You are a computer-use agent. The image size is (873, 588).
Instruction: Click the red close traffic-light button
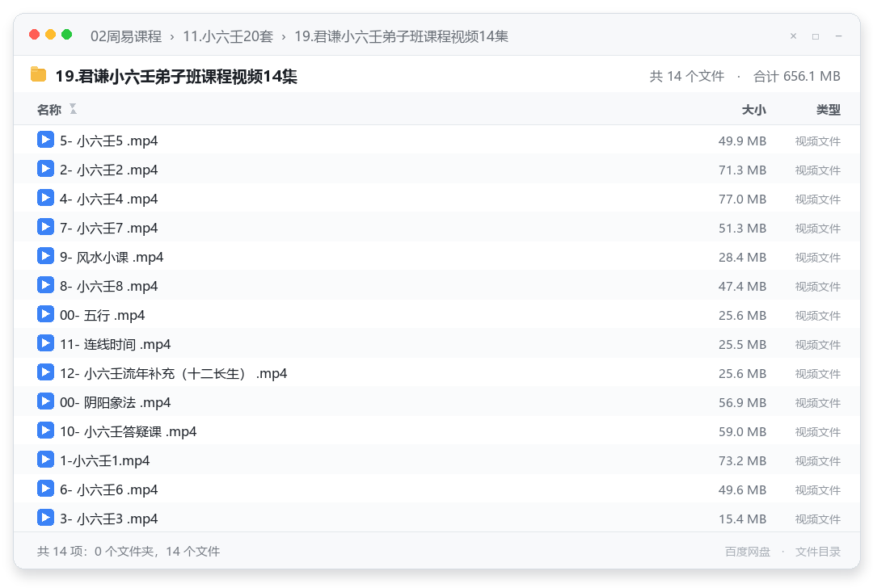click(35, 35)
